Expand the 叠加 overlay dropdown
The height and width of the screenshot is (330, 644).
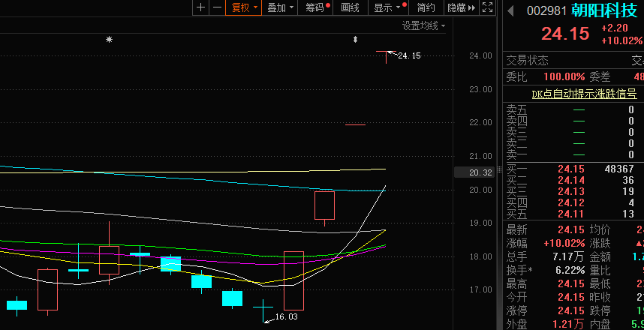pyautogui.click(x=279, y=7)
